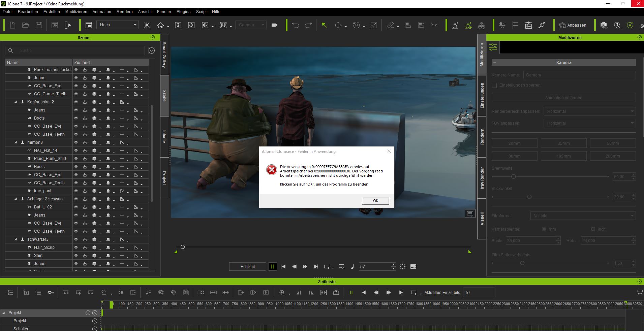Select the Select Object arrow tool
644x331 pixels.
pyautogui.click(x=324, y=25)
